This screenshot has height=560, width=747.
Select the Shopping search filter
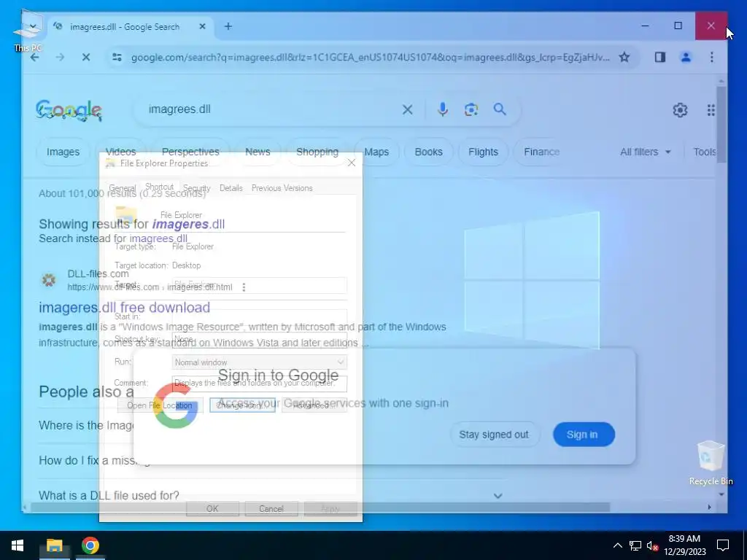(x=317, y=152)
